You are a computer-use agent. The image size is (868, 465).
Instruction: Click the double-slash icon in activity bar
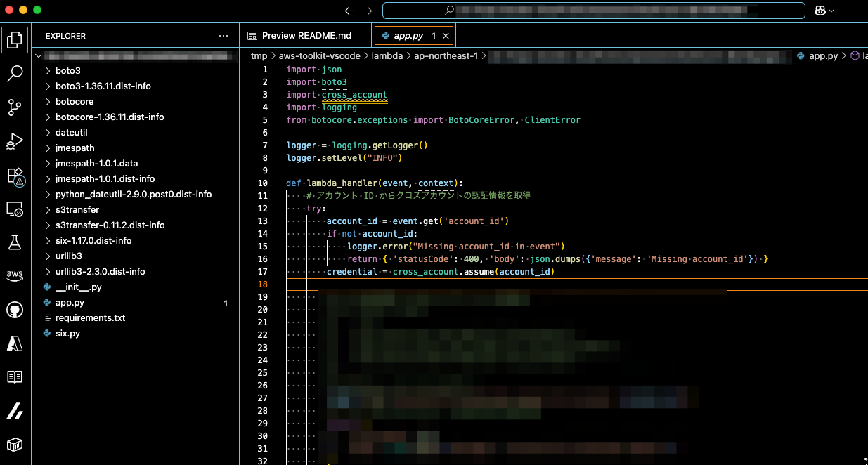pos(15,411)
